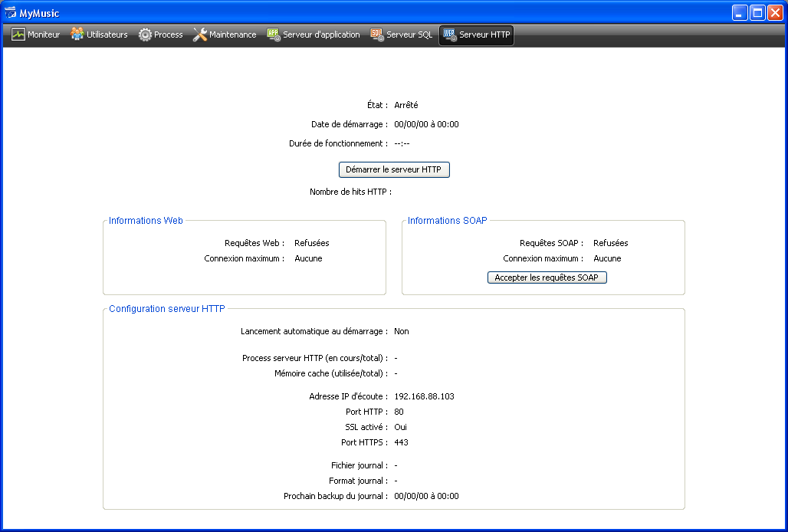Open the Process tab

click(x=161, y=34)
